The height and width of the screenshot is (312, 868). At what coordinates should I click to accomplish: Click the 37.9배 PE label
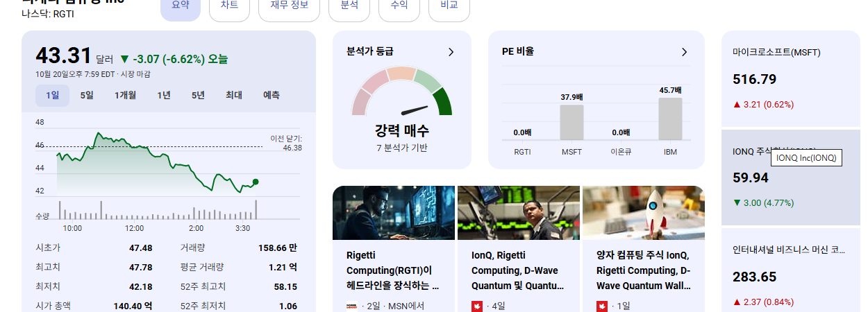571,97
